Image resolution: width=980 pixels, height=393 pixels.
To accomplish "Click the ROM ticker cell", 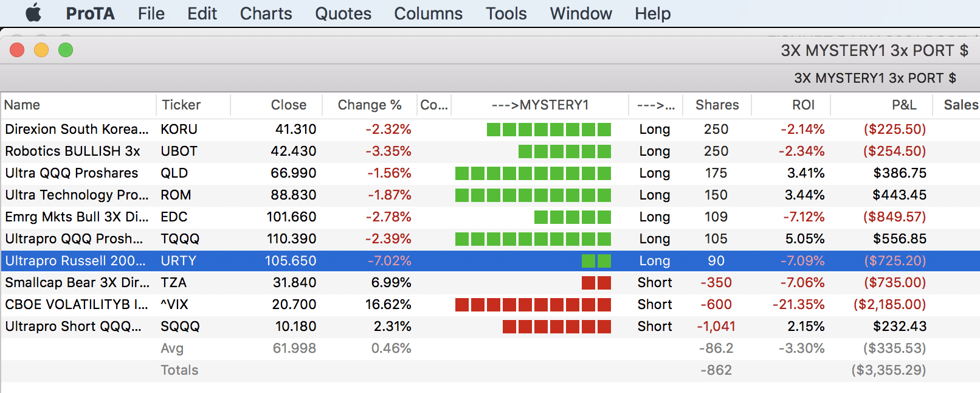I will click(x=176, y=195).
